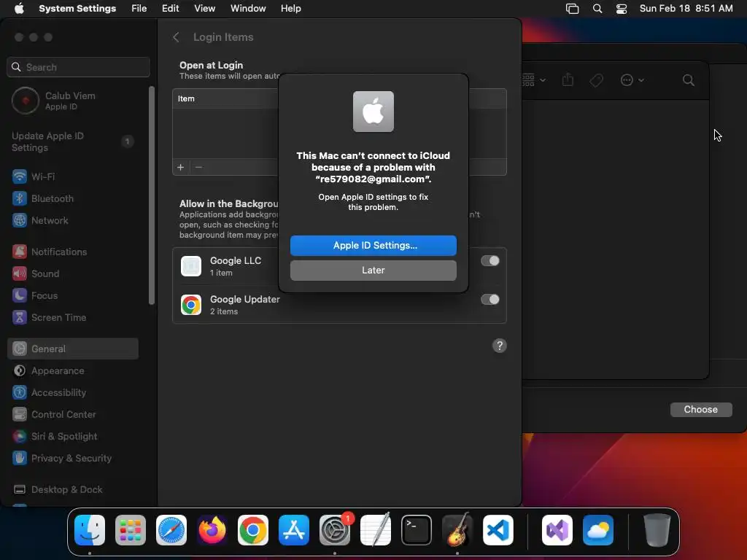The height and width of the screenshot is (560, 747).
Task: Open Control Center settings
Action: 72,415
